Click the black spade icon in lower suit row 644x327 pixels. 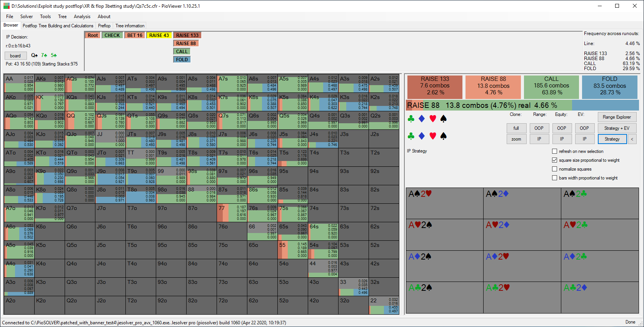click(x=444, y=136)
